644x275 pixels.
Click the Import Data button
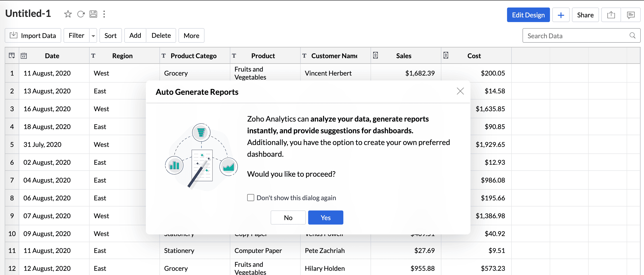click(x=33, y=35)
